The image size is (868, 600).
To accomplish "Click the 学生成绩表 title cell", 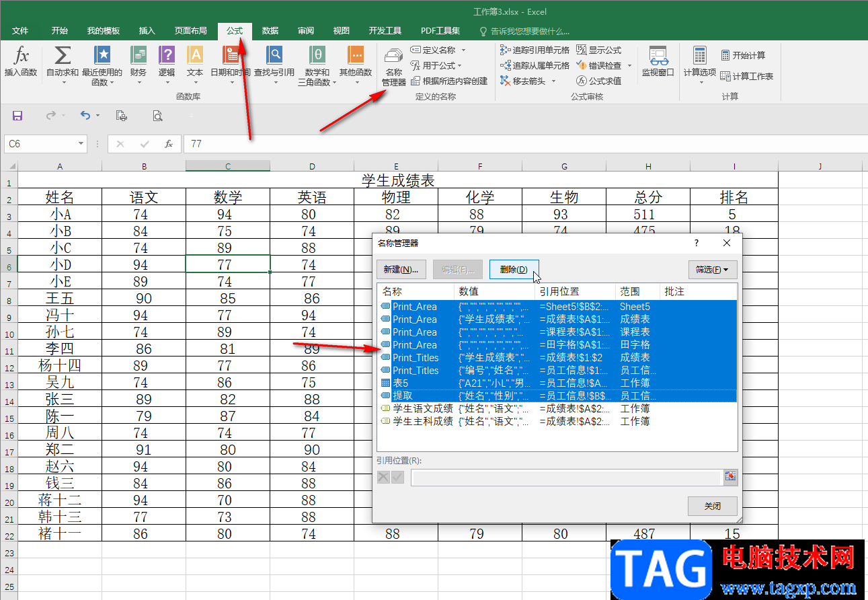I will pos(398,180).
